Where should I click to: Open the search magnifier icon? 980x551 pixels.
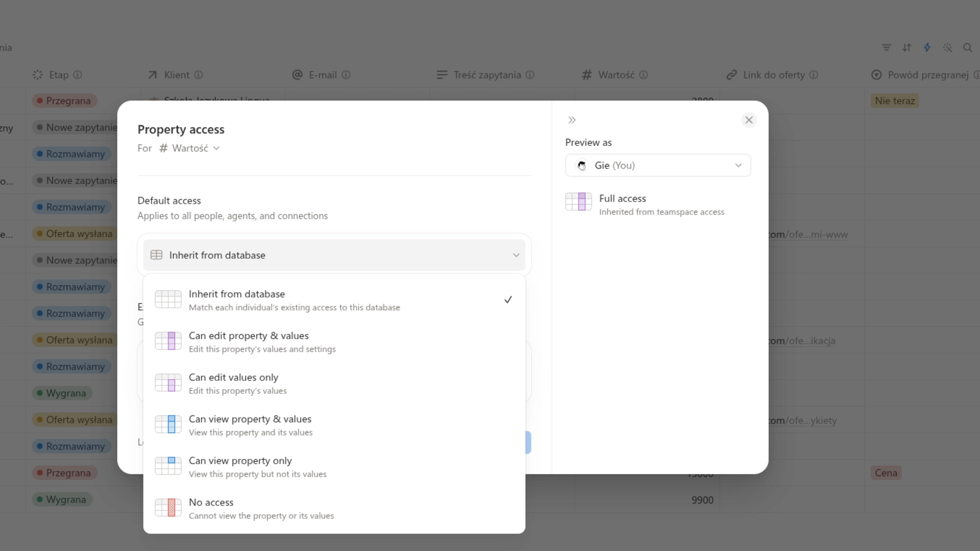[x=968, y=47]
